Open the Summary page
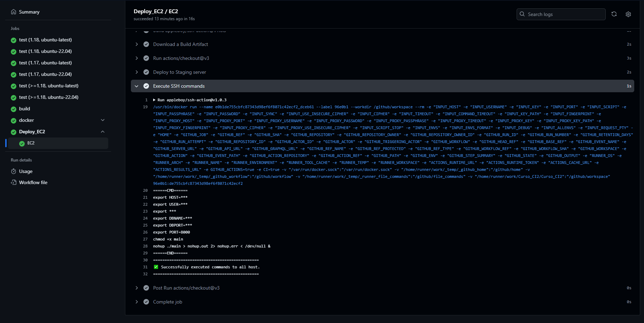 pyautogui.click(x=29, y=12)
